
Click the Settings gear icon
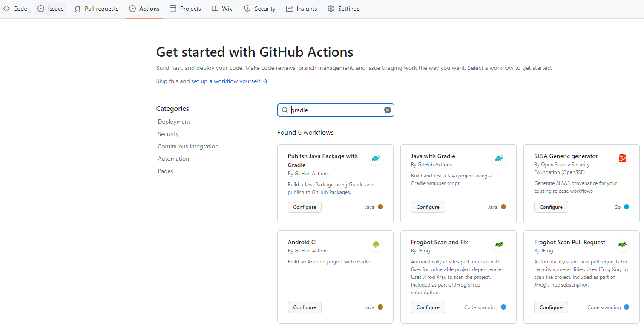pyautogui.click(x=331, y=9)
